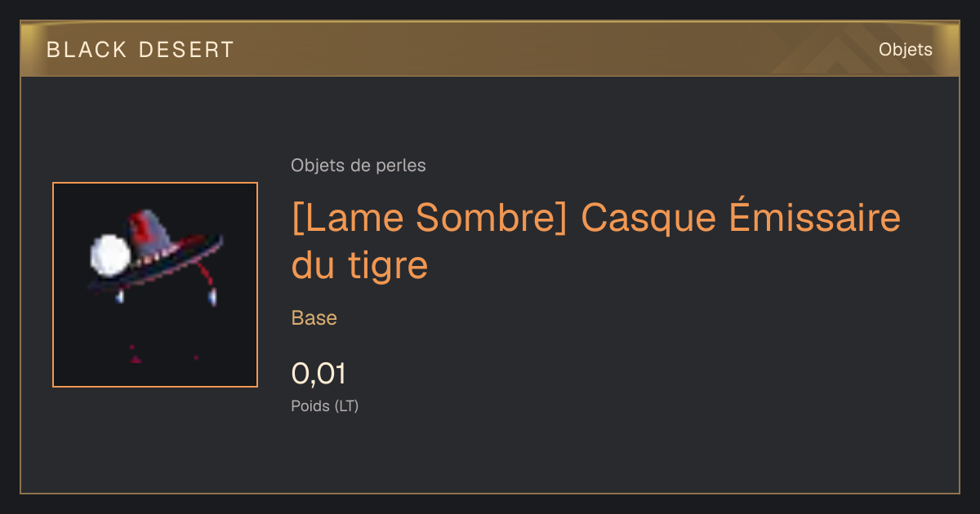Image resolution: width=980 pixels, height=514 pixels.
Task: Click the 0,01 weight value
Action: click(x=318, y=374)
